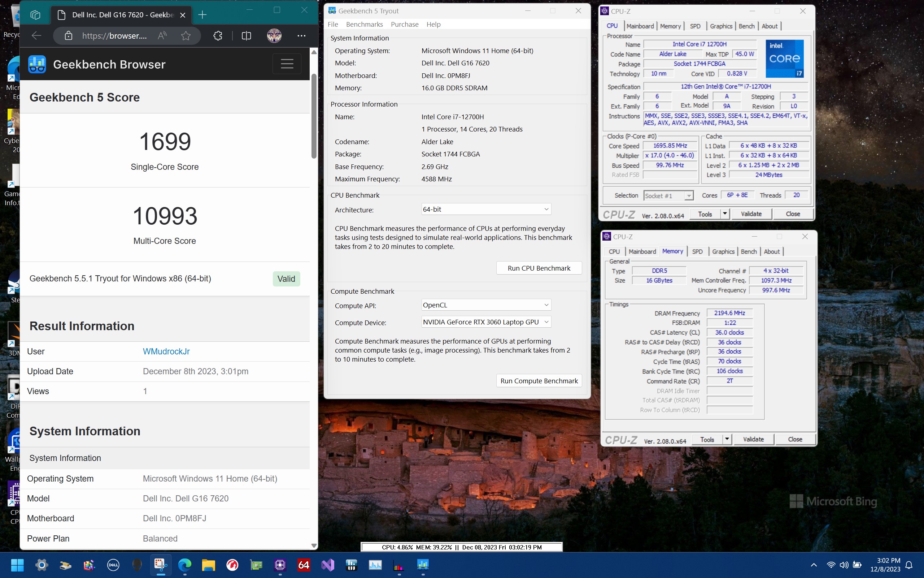This screenshot has width=924, height=578.
Task: Toggle Edge split screen icon
Action: coord(246,35)
